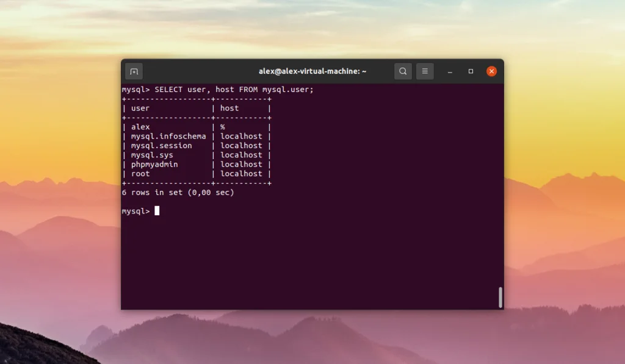The image size is (625, 364).
Task: Click the scrollbar on the terminal's right edge
Action: (500, 298)
